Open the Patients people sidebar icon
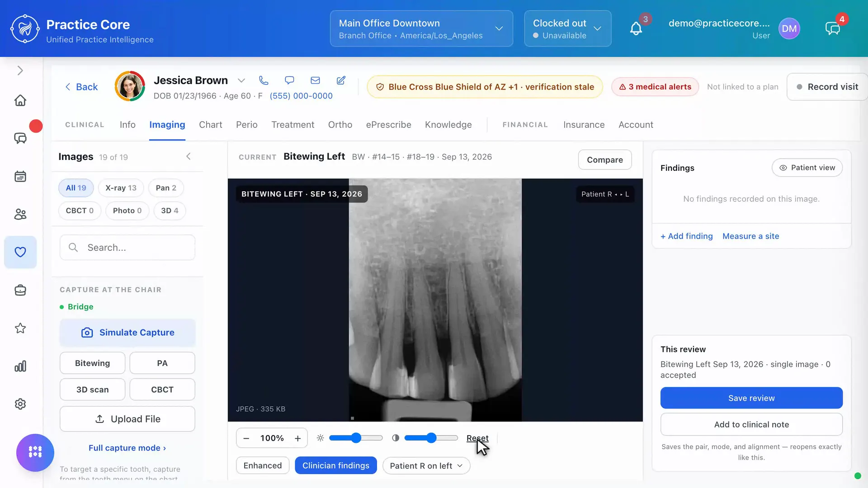 pos(20,214)
